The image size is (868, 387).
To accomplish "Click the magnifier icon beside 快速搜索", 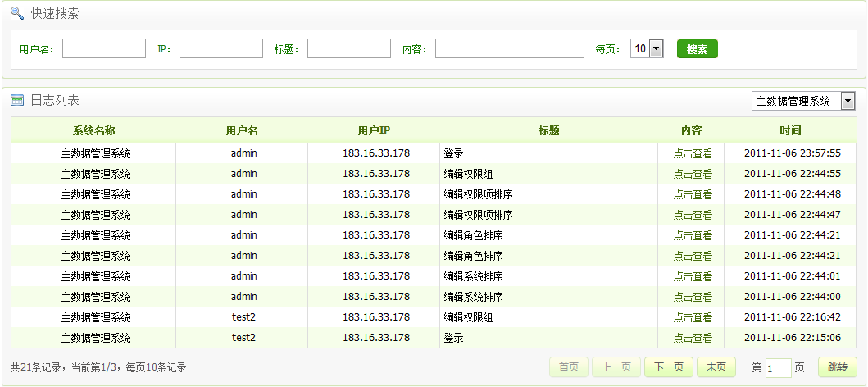I will click(x=17, y=13).
